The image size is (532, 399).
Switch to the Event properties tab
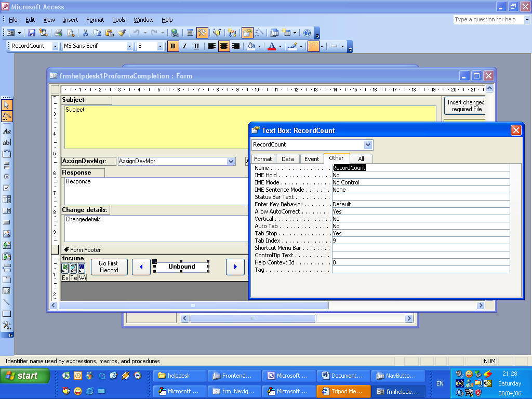click(312, 159)
